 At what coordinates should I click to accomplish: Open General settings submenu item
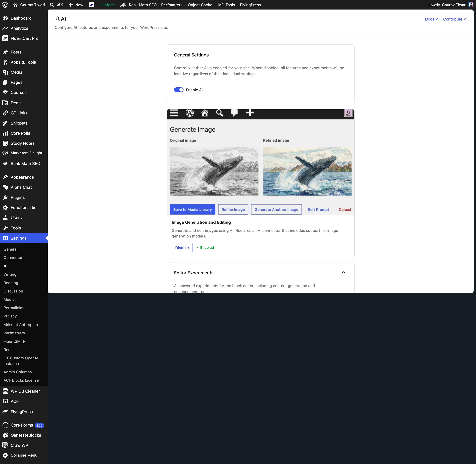tap(10, 249)
